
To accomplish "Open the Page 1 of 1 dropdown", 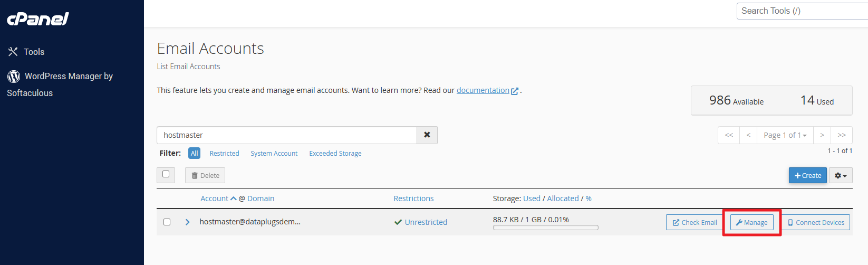I will (785, 135).
